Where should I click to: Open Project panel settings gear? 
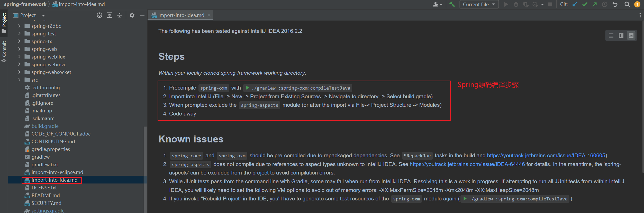(x=132, y=15)
